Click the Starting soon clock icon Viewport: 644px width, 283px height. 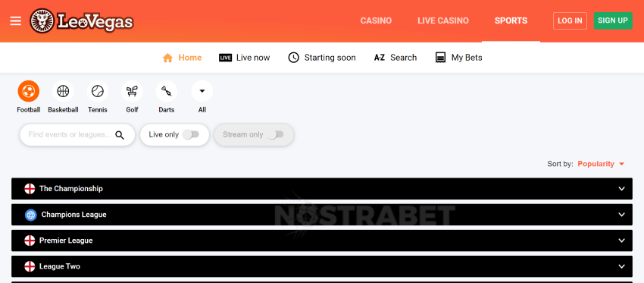[293, 58]
